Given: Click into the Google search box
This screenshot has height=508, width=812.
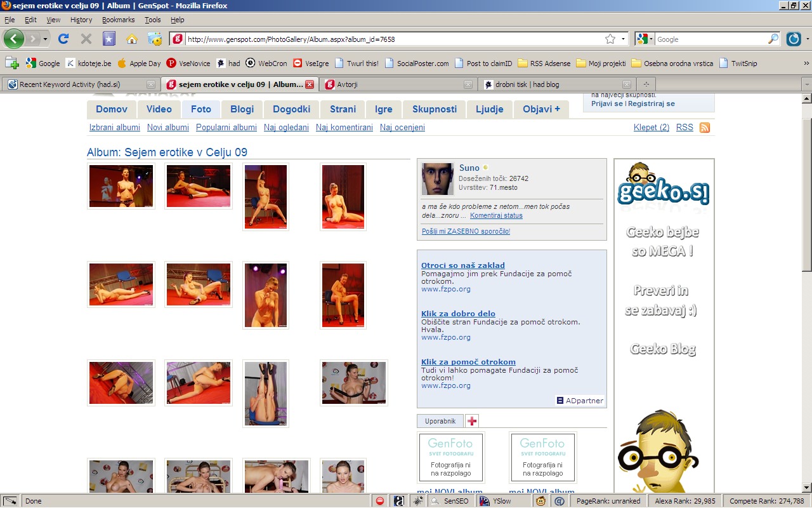Looking at the screenshot, I should point(710,39).
